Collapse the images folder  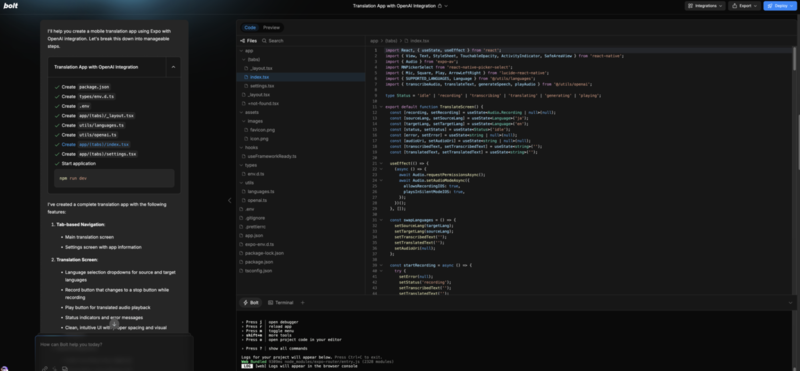(x=301, y=121)
